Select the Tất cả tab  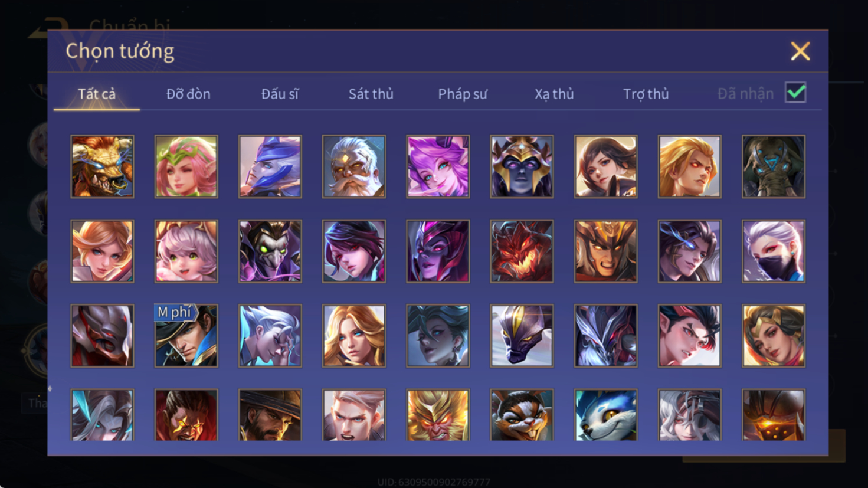coord(97,94)
